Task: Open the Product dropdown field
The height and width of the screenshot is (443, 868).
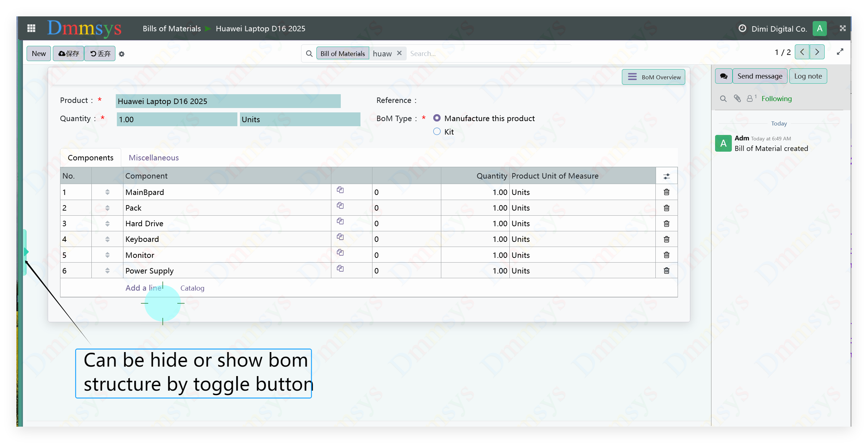Action: coord(228,101)
